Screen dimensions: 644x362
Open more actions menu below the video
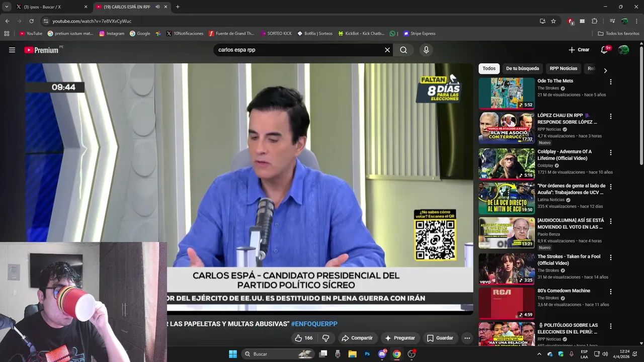tap(467, 338)
